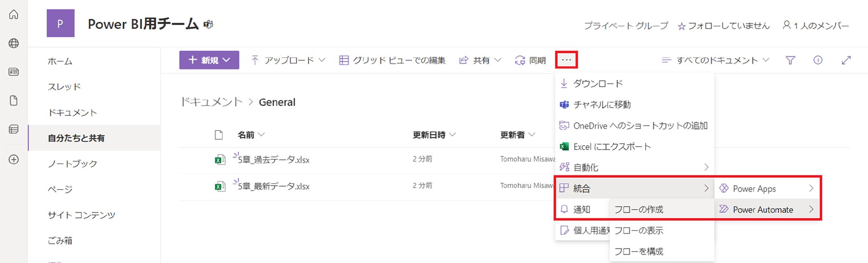
Task: Open the filter pane funnel icon
Action: (x=790, y=60)
